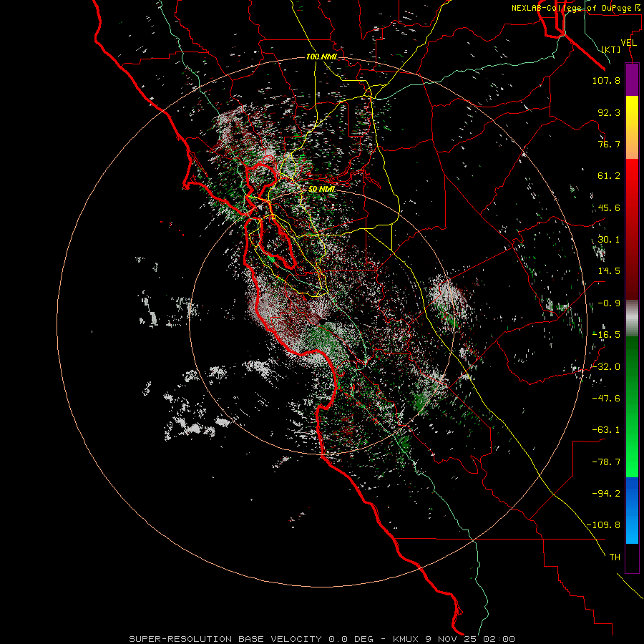Click the 76.7 velocity scale value
Image resolution: width=644 pixels, height=644 pixels.
(609, 144)
